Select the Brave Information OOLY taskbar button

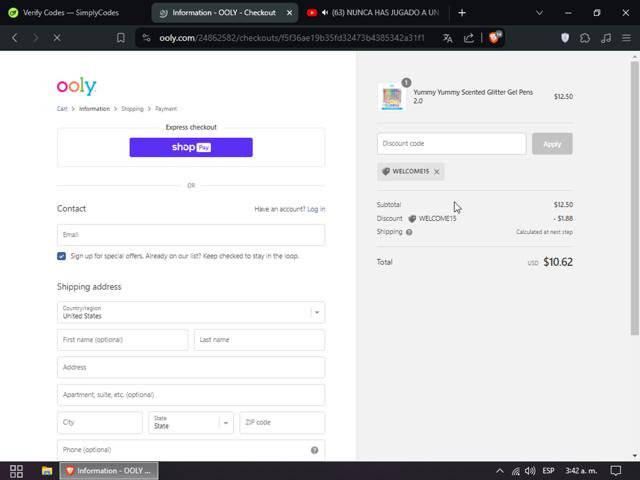pos(109,471)
